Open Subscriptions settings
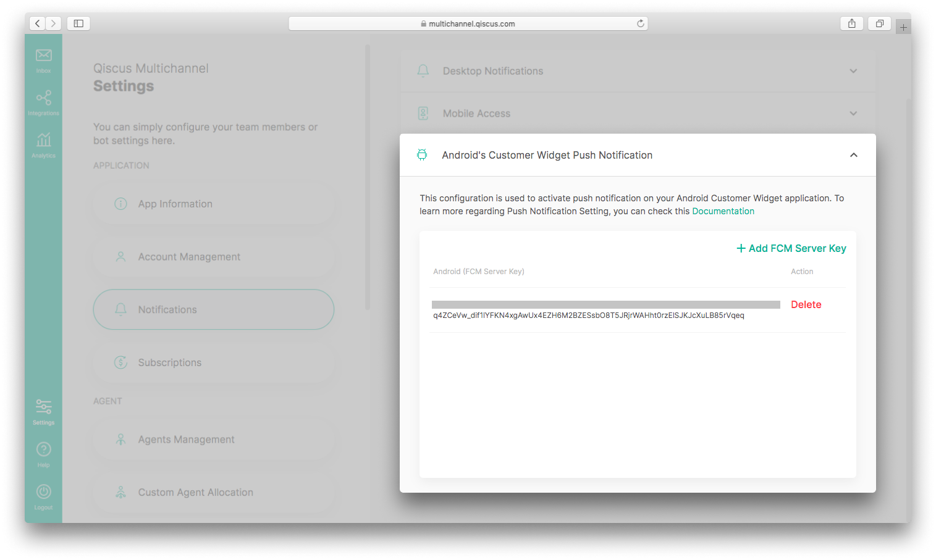 214,362
